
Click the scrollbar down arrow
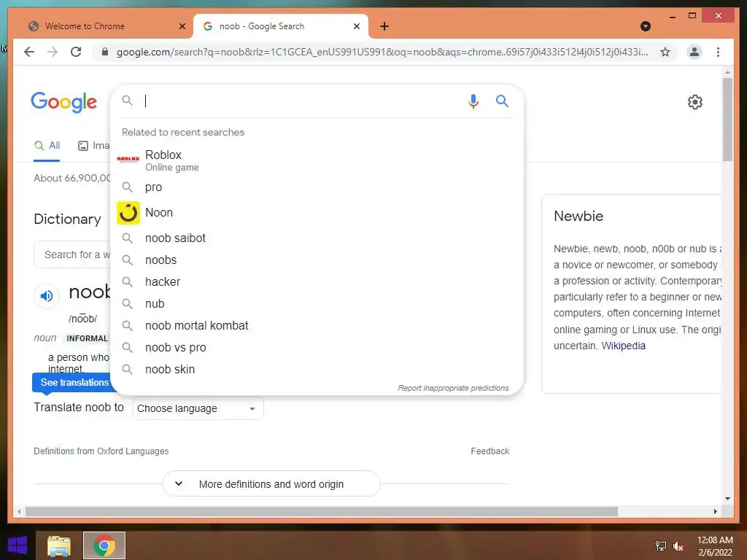(x=727, y=499)
